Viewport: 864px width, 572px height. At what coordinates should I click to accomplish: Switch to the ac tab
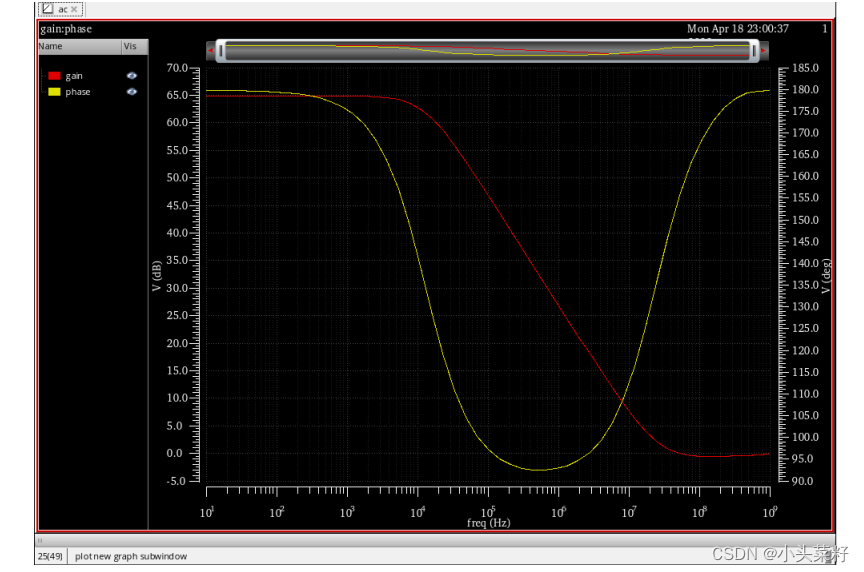[x=61, y=9]
